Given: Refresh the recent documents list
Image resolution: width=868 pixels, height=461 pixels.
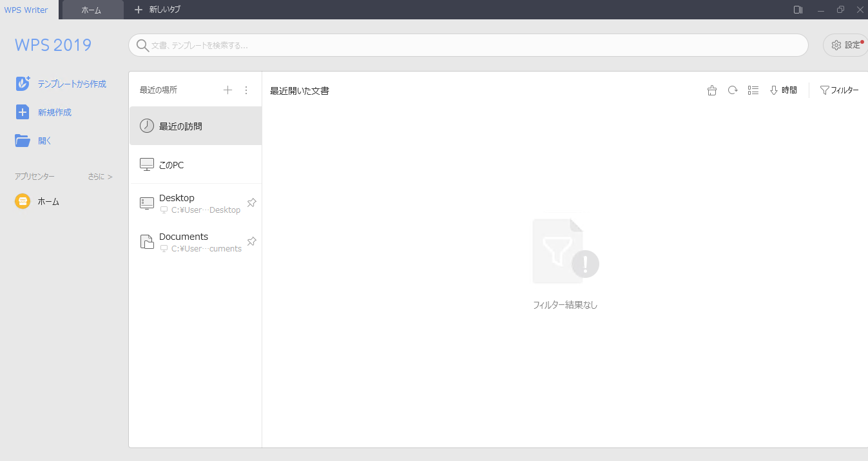Looking at the screenshot, I should click(733, 90).
